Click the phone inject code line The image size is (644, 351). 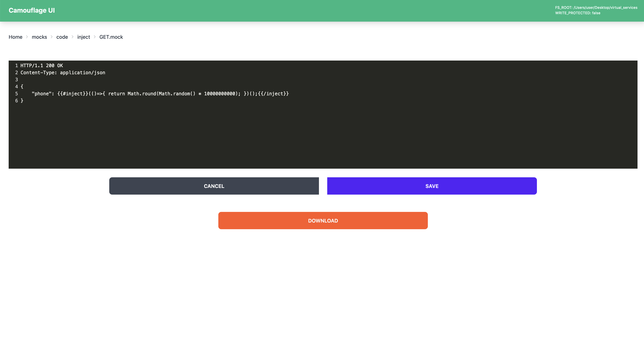[160, 94]
